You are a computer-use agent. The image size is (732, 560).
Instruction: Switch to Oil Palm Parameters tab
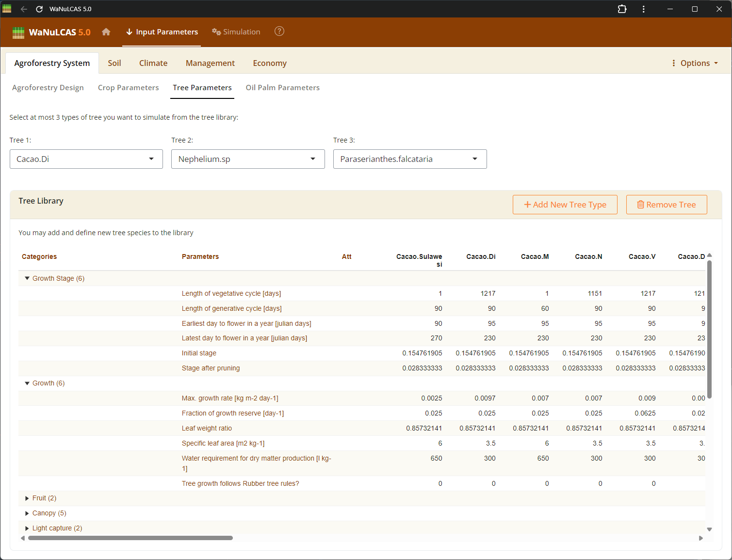click(282, 88)
